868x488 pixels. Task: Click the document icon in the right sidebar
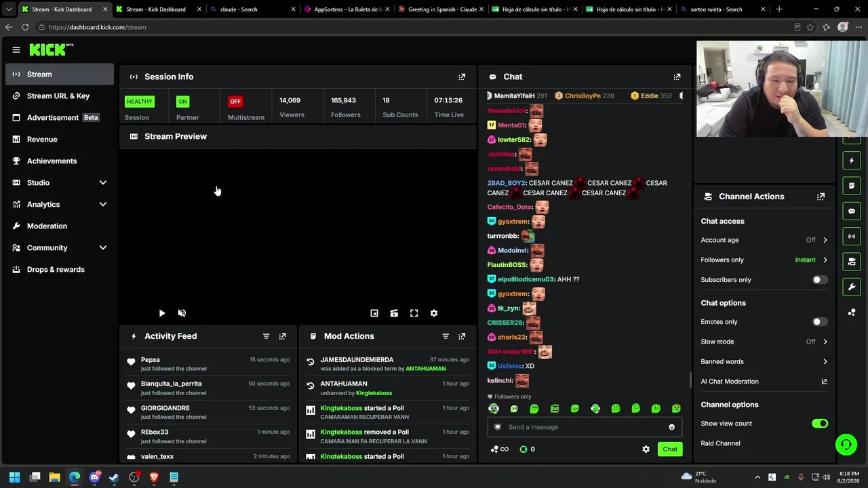[852, 186]
